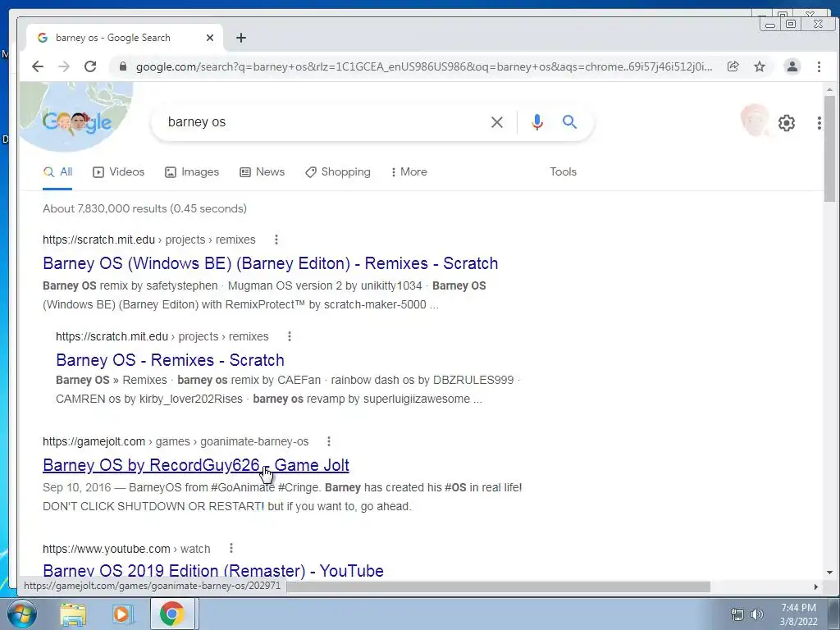Screen dimensions: 840x630
Task: Open the volume speaker tray icon
Action: [x=757, y=614]
